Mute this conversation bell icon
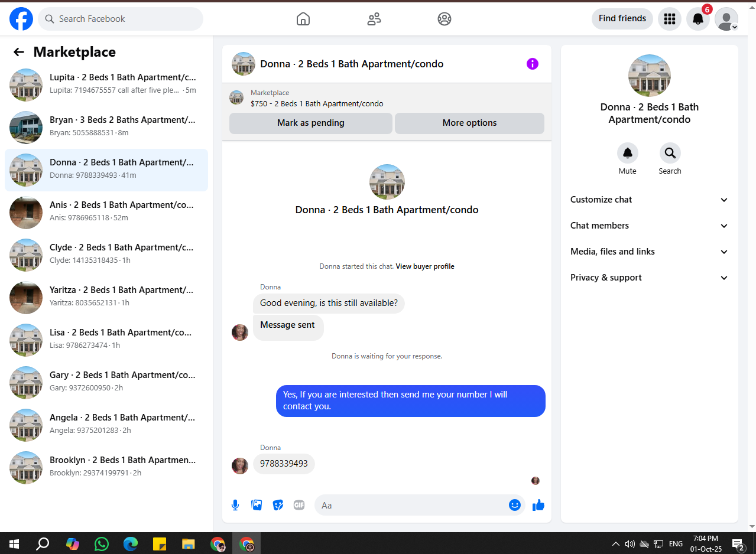Viewport: 756px width, 554px height. (x=628, y=153)
